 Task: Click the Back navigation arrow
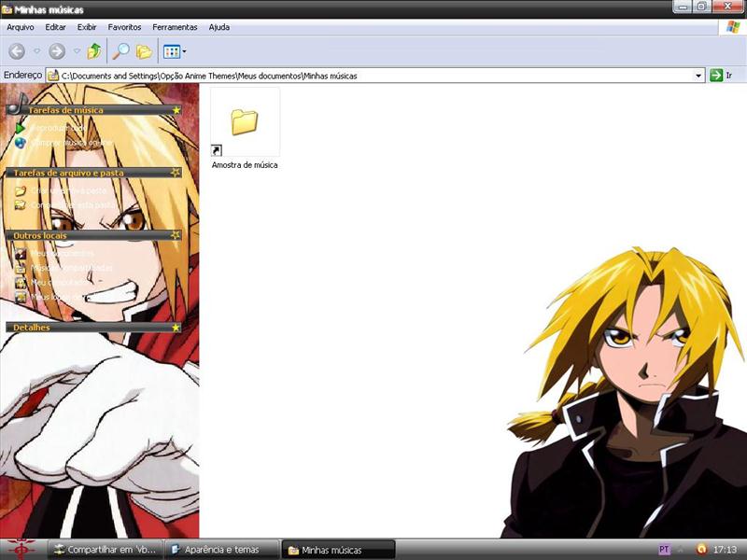click(x=17, y=51)
